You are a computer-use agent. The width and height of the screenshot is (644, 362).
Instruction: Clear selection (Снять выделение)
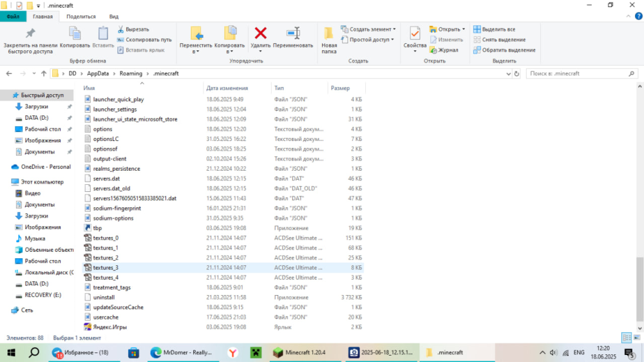click(500, 40)
